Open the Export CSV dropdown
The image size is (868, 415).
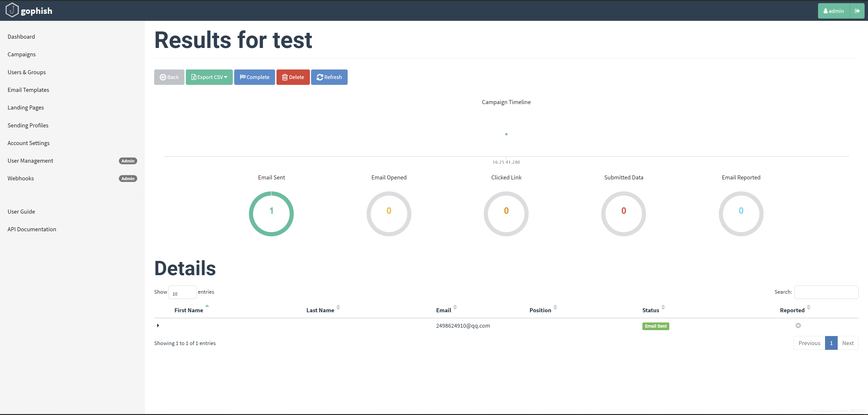209,77
